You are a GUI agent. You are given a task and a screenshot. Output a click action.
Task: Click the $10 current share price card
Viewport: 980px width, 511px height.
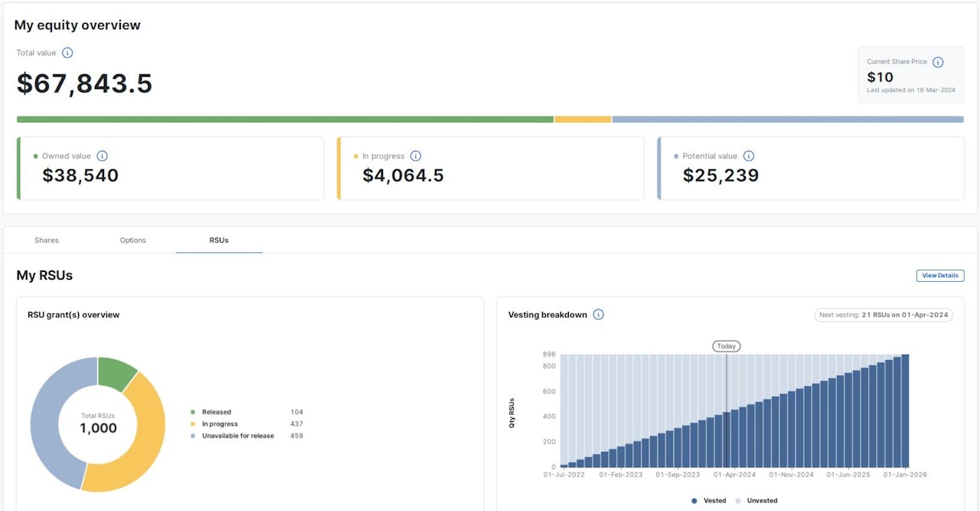[910, 75]
